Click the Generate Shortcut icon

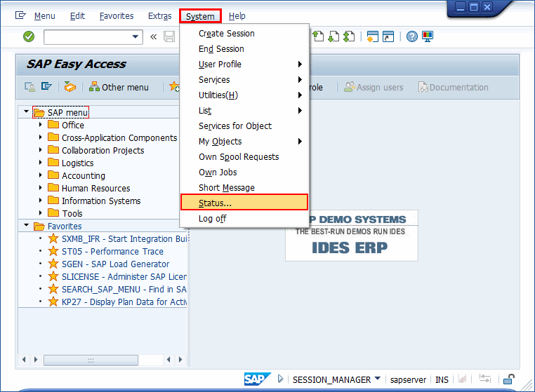pyautogui.click(x=388, y=36)
